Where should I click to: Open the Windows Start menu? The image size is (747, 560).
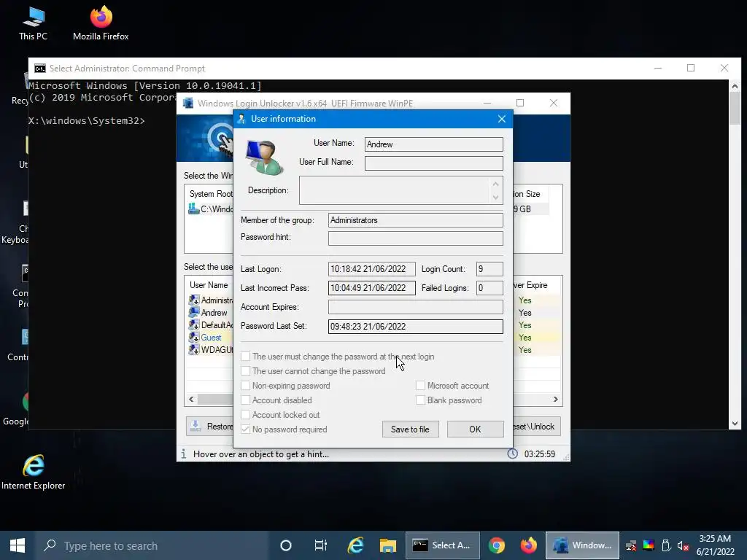[18, 545]
